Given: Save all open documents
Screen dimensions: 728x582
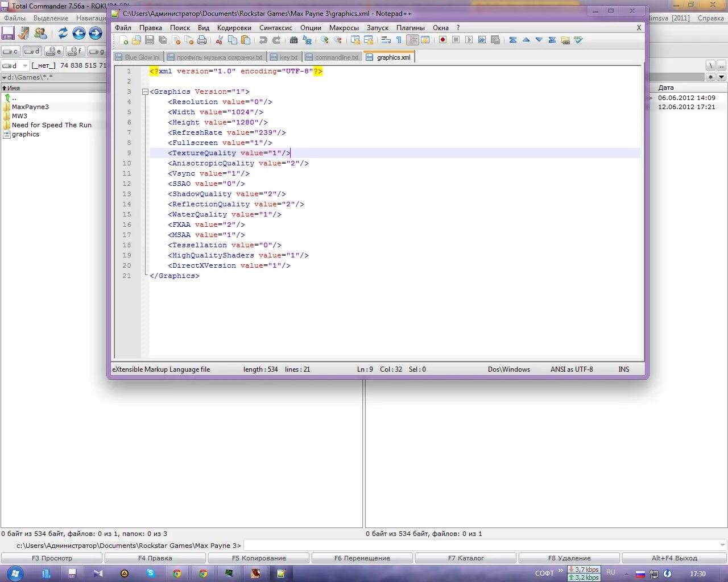Looking at the screenshot, I should (162, 40).
